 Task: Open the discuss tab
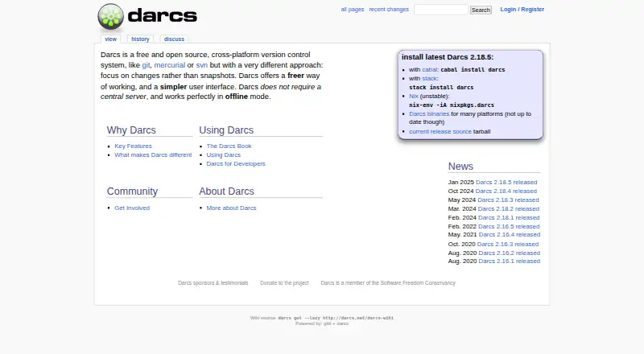[174, 39]
